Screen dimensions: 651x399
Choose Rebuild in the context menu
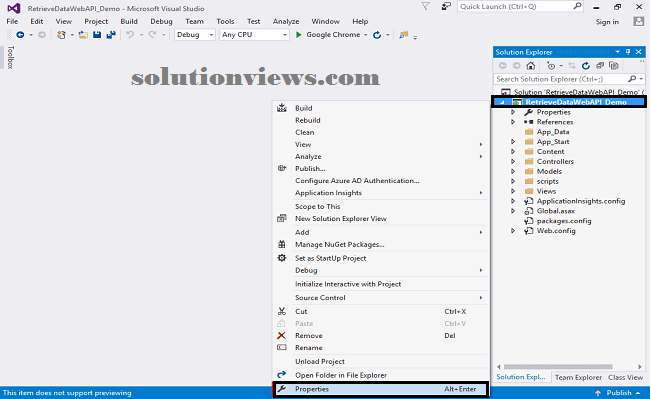[x=380, y=120]
